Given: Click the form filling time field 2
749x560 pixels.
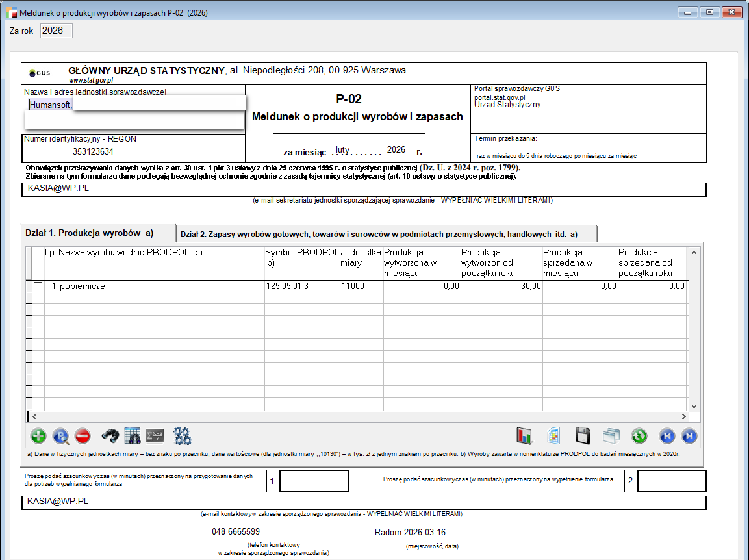Looking at the screenshot, I should click(x=671, y=481).
